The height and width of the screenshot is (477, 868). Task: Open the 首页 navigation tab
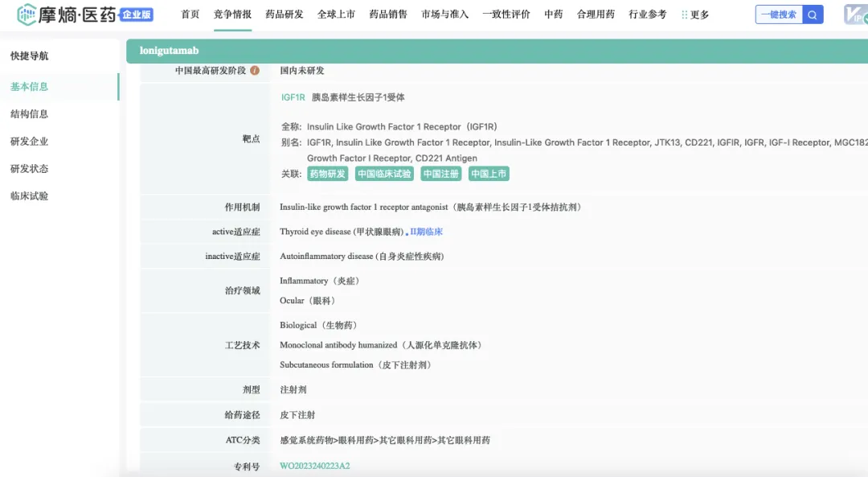pos(190,14)
